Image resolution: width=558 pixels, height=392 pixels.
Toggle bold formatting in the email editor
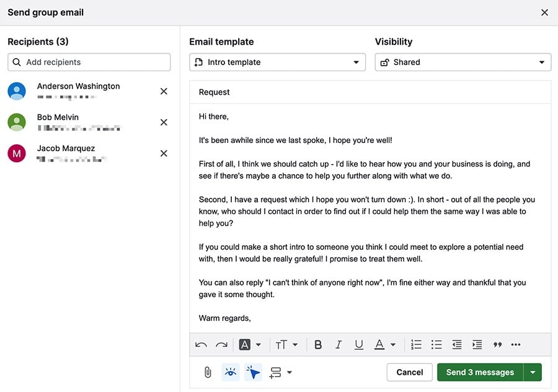point(318,344)
